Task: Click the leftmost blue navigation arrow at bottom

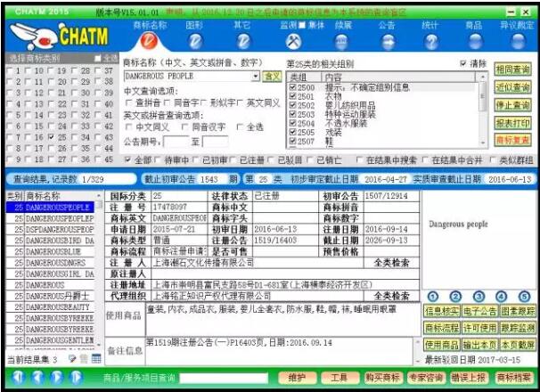Action: click(17, 378)
